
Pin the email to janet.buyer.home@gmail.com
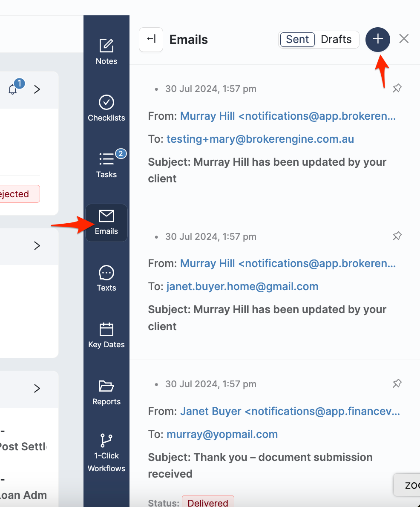[397, 236]
